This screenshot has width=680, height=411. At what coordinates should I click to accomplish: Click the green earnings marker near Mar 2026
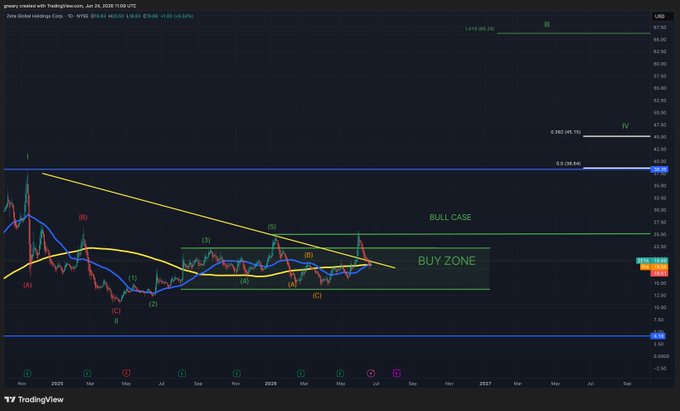(x=301, y=373)
